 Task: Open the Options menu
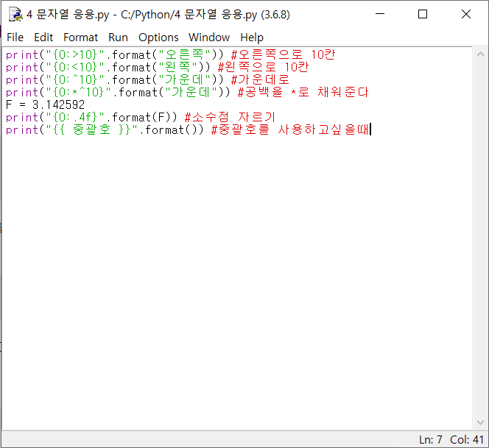pyautogui.click(x=158, y=38)
